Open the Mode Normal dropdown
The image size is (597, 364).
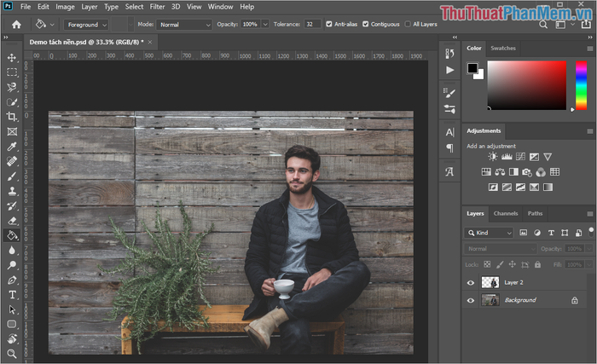(x=184, y=25)
